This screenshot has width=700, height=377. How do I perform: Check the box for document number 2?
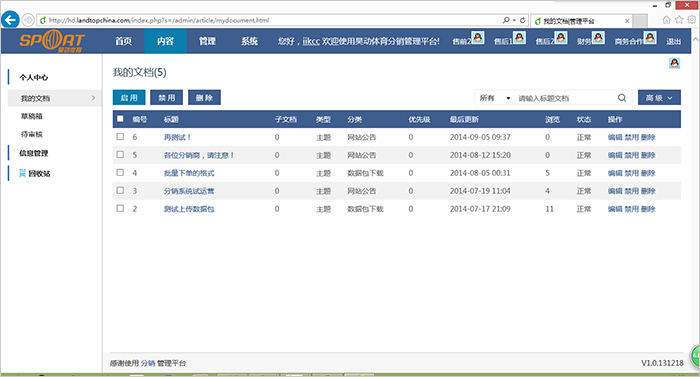pos(120,208)
